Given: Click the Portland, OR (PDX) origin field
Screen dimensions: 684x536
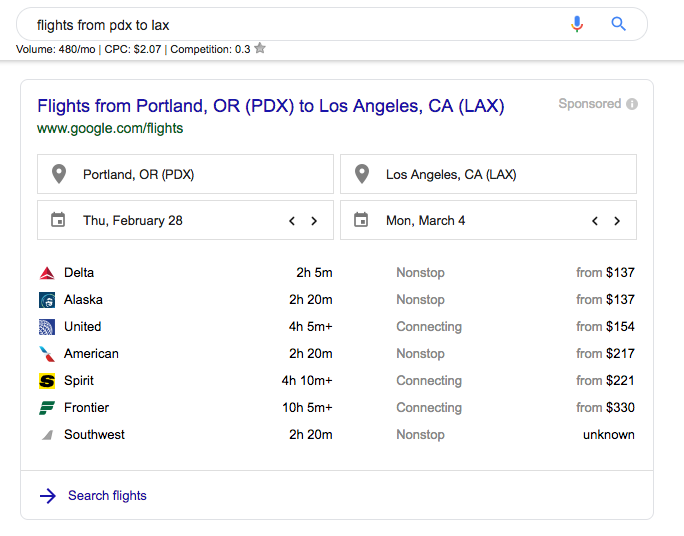Looking at the screenshot, I should point(185,174).
